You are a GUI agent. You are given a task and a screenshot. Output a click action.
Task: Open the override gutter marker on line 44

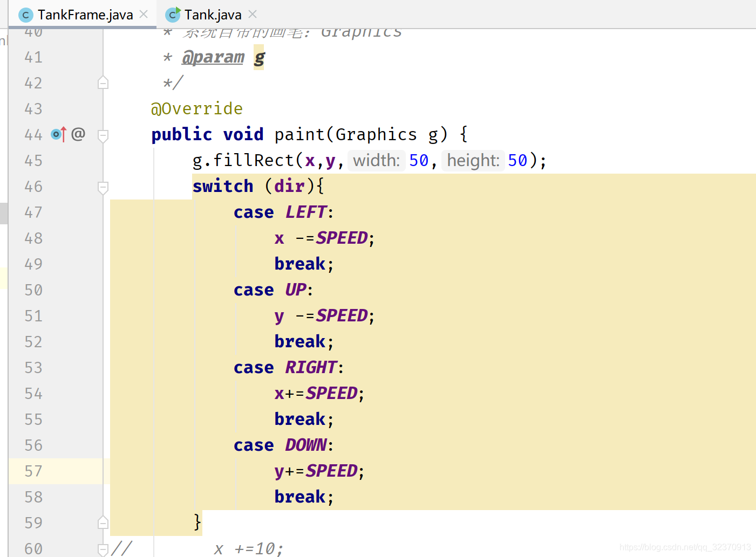point(59,134)
